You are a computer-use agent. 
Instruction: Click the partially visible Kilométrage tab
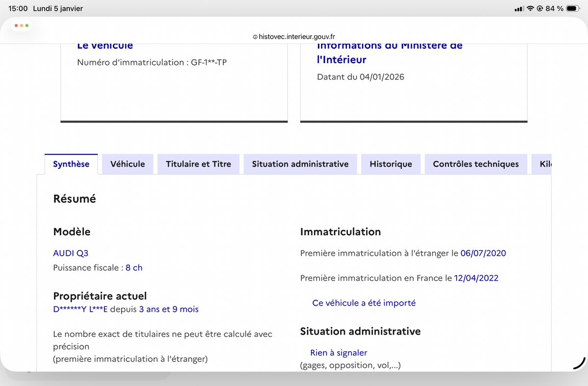(545, 164)
